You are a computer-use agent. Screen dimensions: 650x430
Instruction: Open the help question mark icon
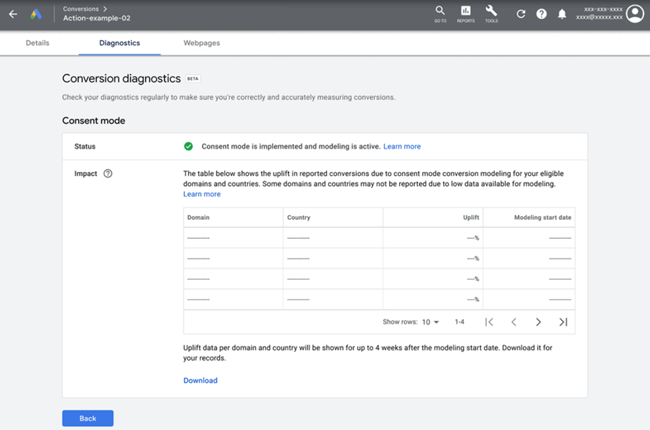pos(542,14)
